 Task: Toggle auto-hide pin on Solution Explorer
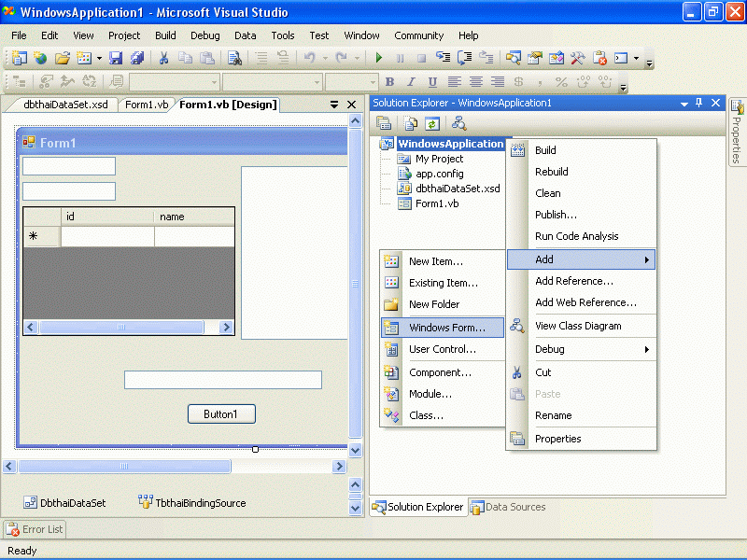click(698, 103)
